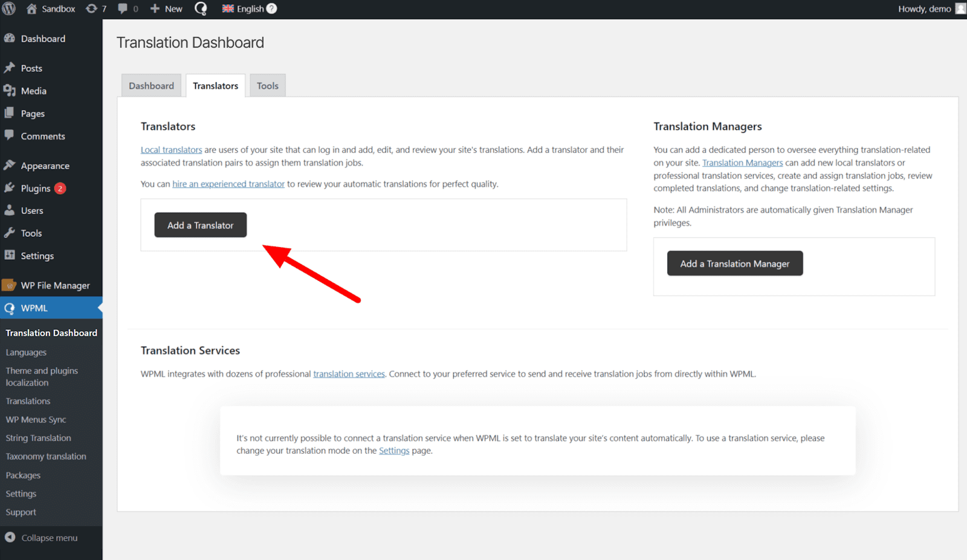The image size is (967, 560).
Task: Open Howdy, demo account menu
Action: point(931,8)
